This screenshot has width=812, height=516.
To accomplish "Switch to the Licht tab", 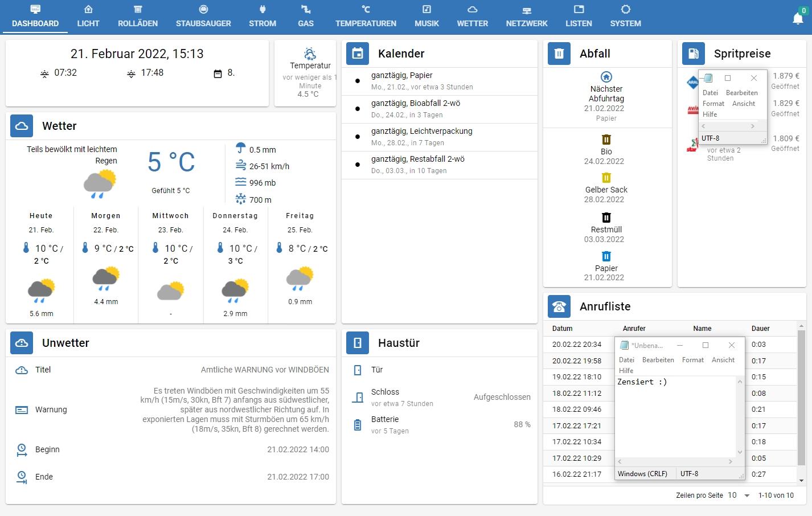I will click(88, 17).
